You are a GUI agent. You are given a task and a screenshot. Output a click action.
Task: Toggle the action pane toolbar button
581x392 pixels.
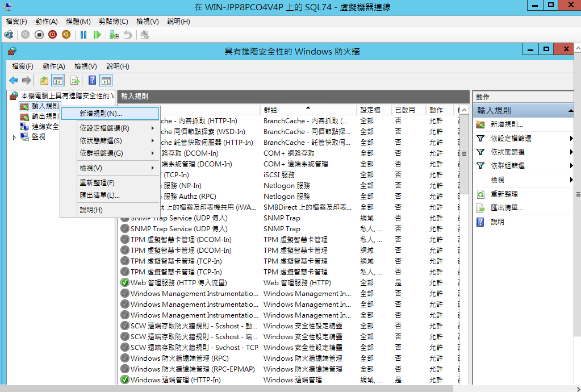[x=106, y=81]
